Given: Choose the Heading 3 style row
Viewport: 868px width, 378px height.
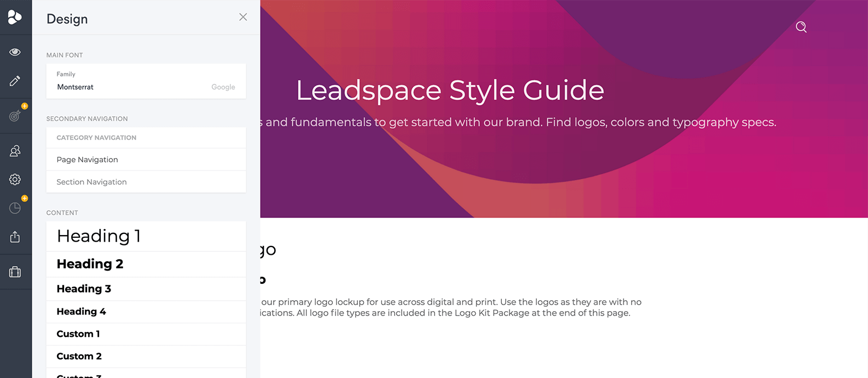Looking at the screenshot, I should coord(146,289).
